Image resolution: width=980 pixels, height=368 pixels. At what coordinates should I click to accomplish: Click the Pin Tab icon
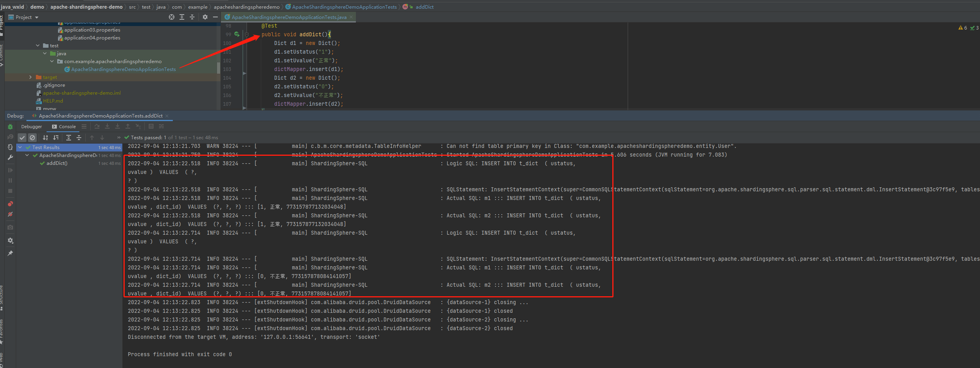click(x=10, y=253)
